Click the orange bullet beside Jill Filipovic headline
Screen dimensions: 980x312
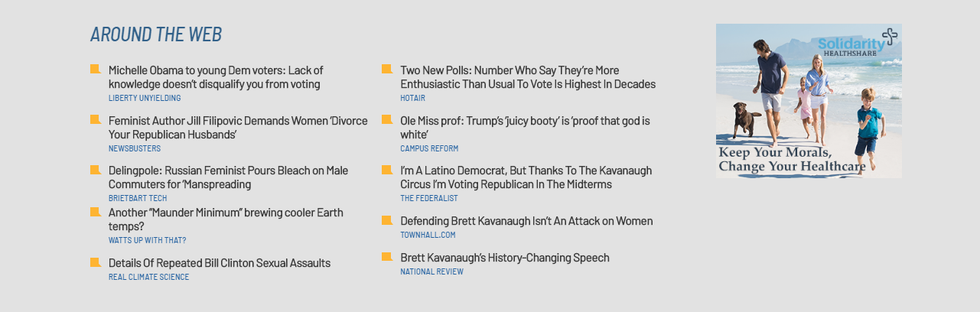tap(96, 120)
